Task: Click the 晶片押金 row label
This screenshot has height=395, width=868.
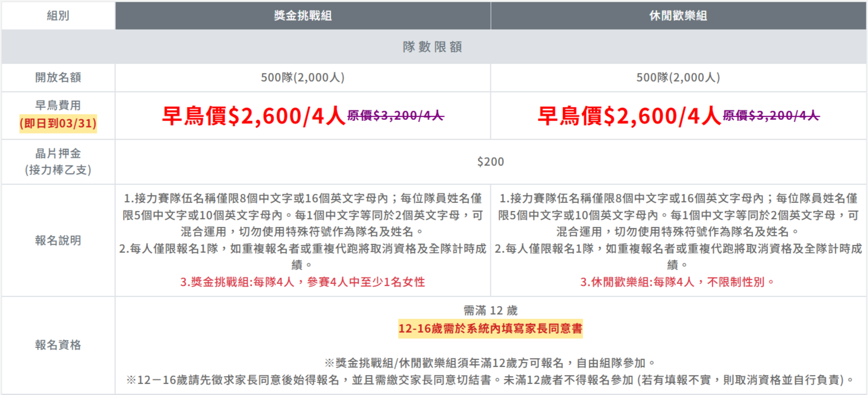Action: tap(58, 154)
